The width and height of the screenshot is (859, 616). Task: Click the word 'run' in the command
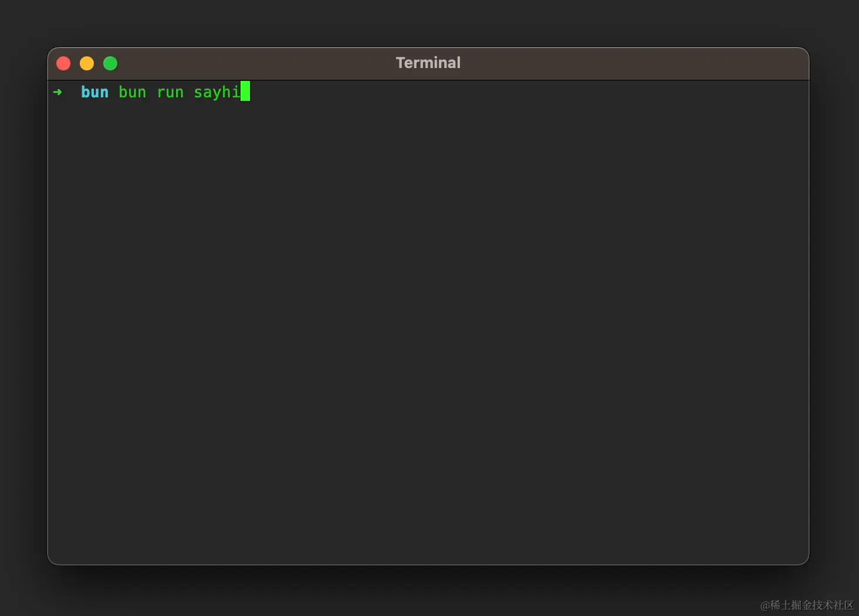click(x=170, y=93)
